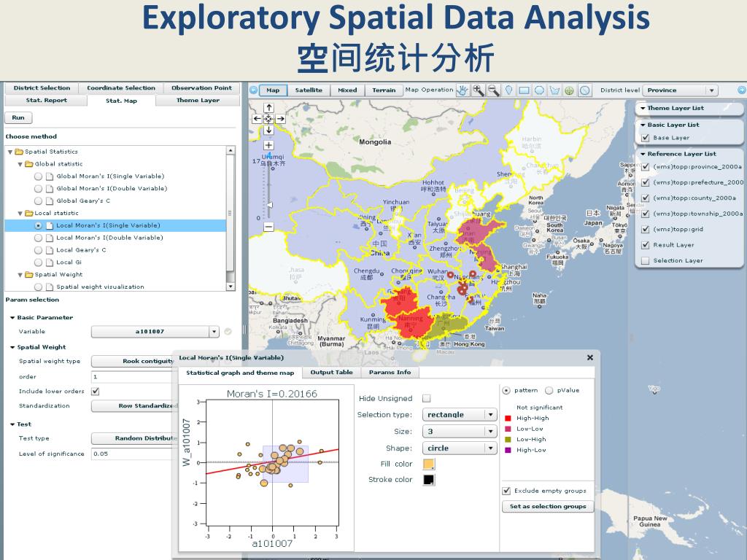Enable the Selection Layer checkbox
The height and width of the screenshot is (560, 747).
click(646, 261)
